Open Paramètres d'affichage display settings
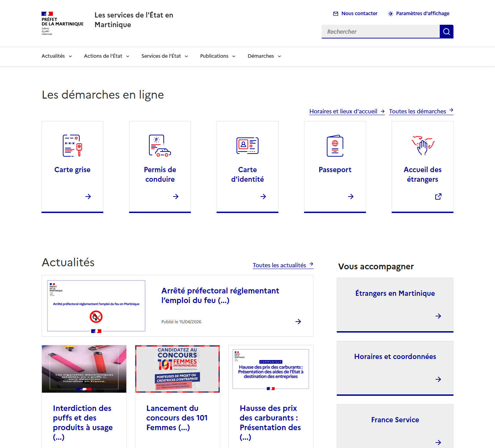Image resolution: width=495 pixels, height=448 pixels. coord(418,13)
